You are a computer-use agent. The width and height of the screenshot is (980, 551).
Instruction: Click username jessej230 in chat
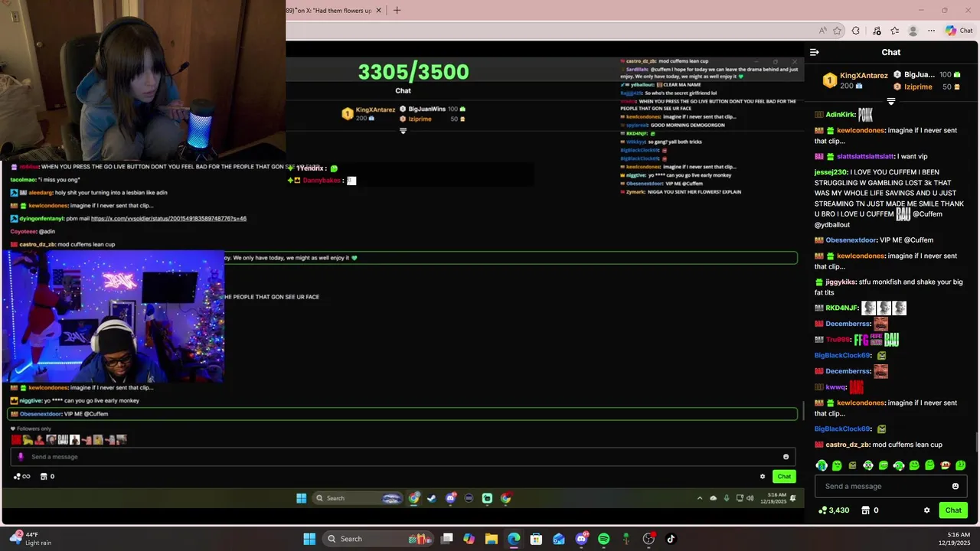click(x=831, y=172)
